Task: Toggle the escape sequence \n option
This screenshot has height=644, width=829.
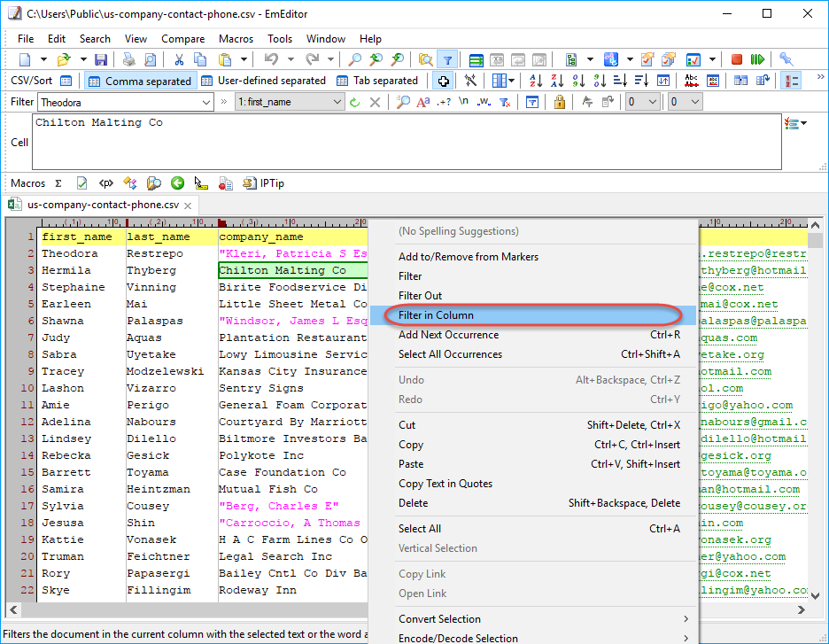Action: (x=463, y=102)
